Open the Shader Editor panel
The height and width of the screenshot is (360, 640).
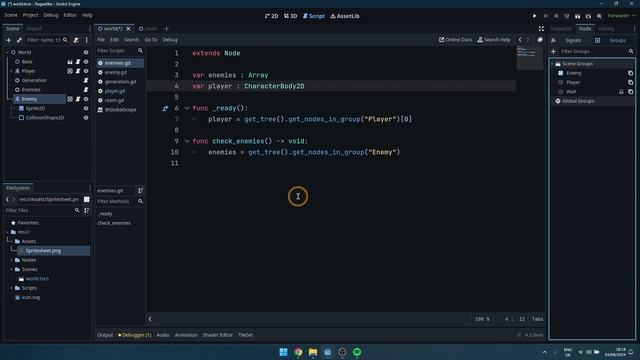(x=218, y=335)
